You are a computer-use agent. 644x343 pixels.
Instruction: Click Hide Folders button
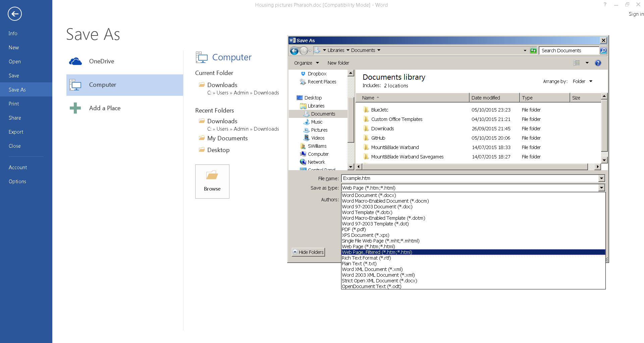[x=308, y=252]
